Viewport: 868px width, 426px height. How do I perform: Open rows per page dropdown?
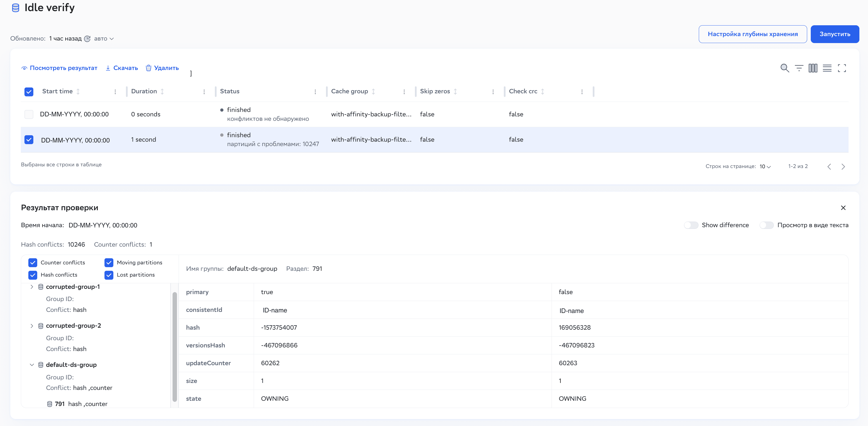coord(765,166)
